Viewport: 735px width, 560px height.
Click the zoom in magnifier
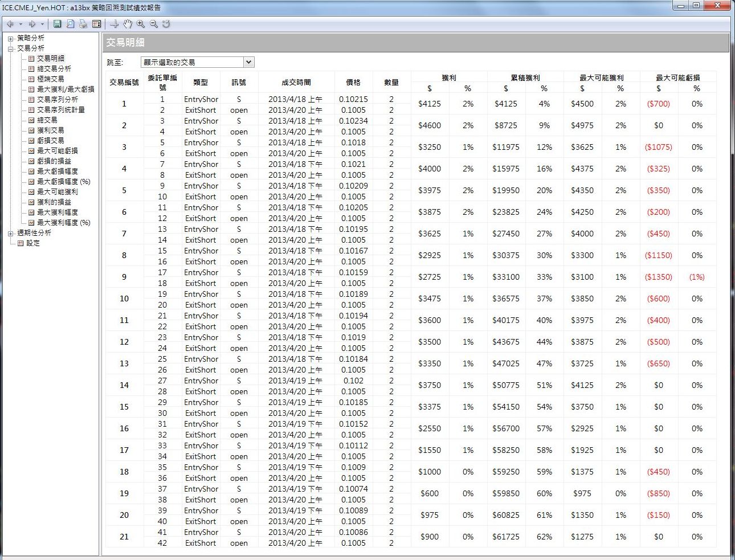tap(141, 24)
